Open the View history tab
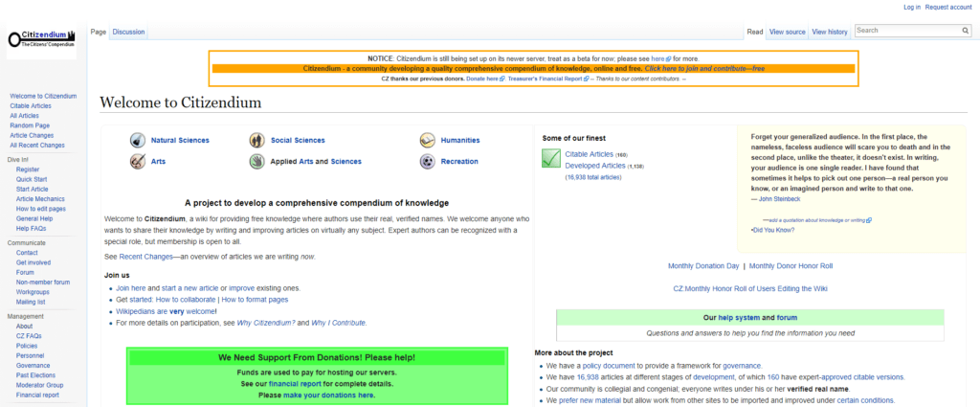 [830, 32]
